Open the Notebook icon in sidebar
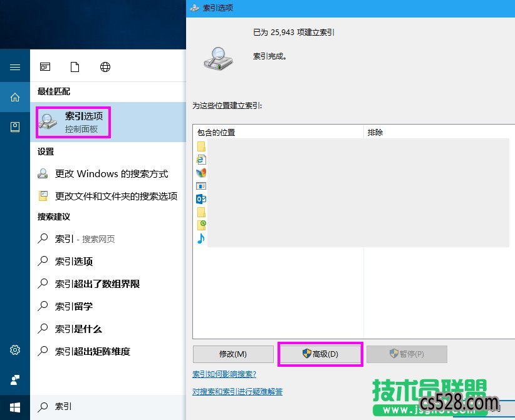The image size is (515, 420). pos(15,127)
